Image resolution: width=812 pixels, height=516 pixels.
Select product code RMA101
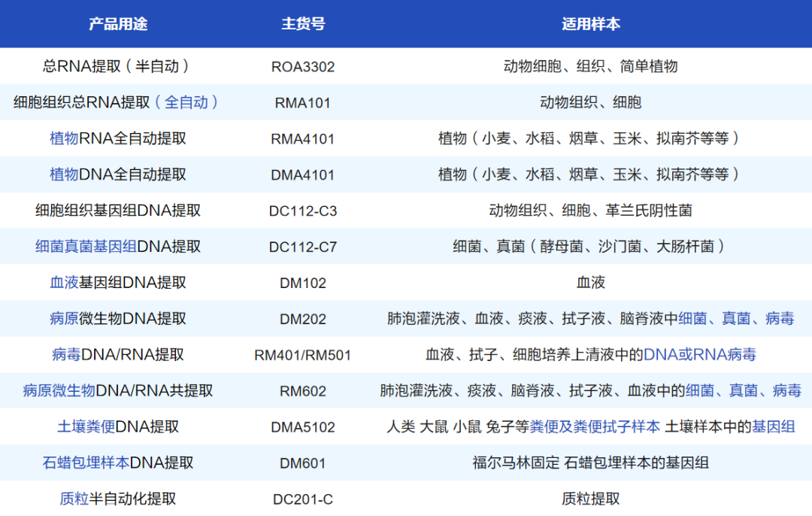(x=303, y=103)
